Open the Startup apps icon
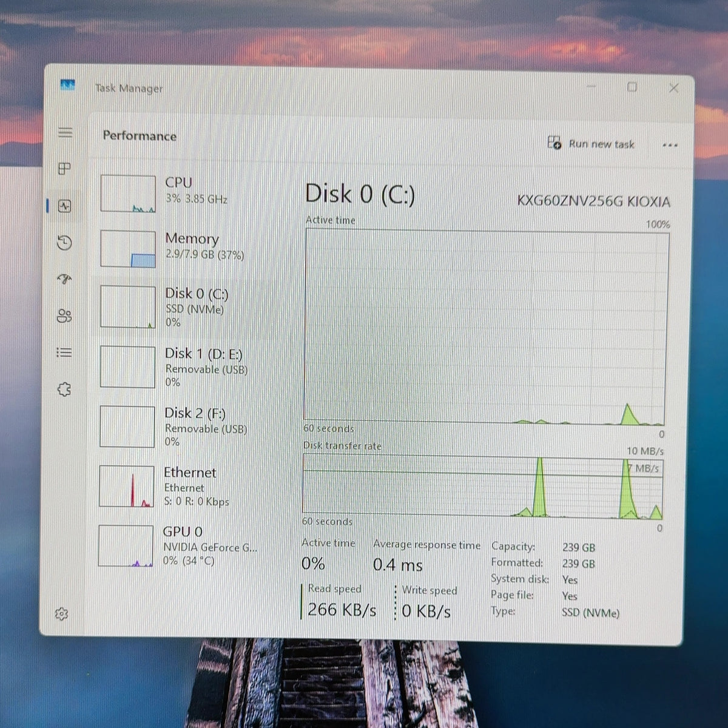Viewport: 728px width, 728px height. (x=64, y=279)
